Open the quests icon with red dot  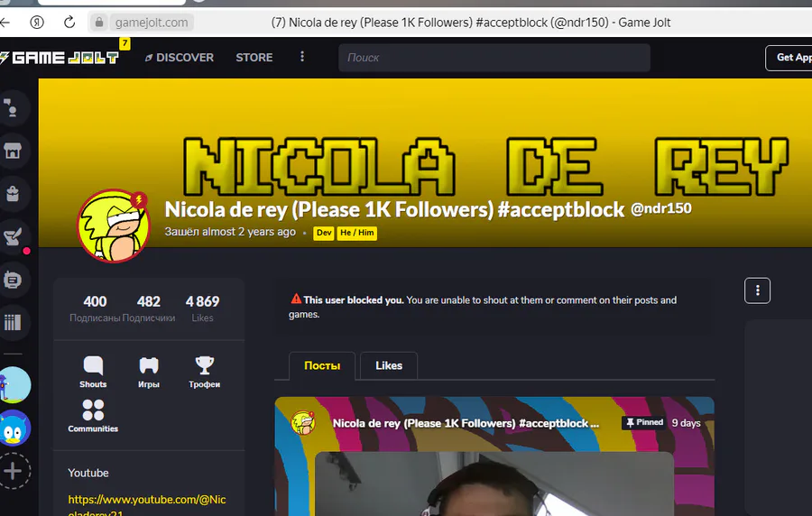click(x=13, y=237)
